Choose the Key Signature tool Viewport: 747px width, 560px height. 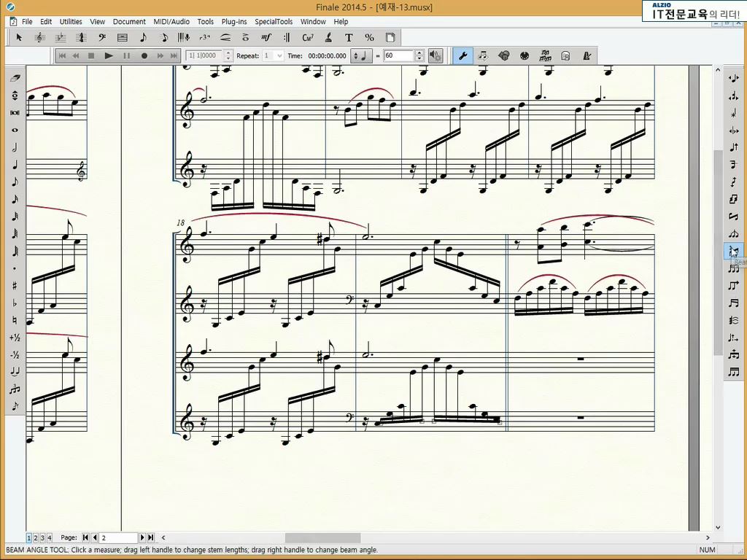point(61,38)
